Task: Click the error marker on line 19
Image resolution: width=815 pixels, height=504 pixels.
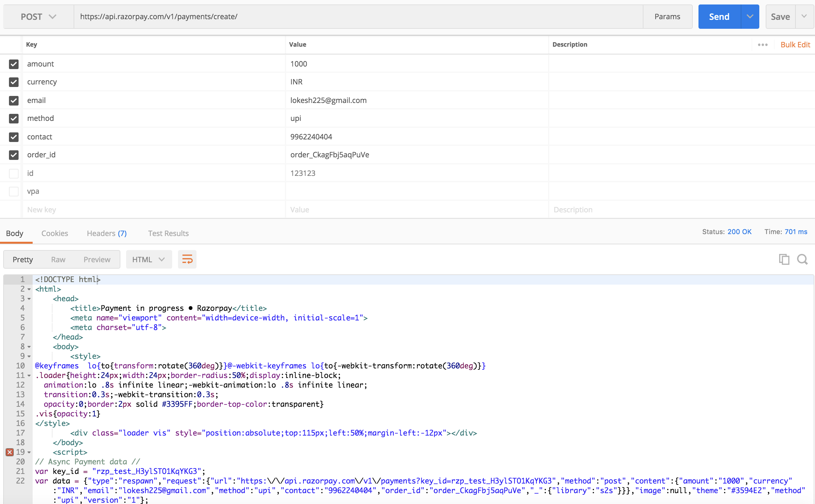Action: coord(9,452)
